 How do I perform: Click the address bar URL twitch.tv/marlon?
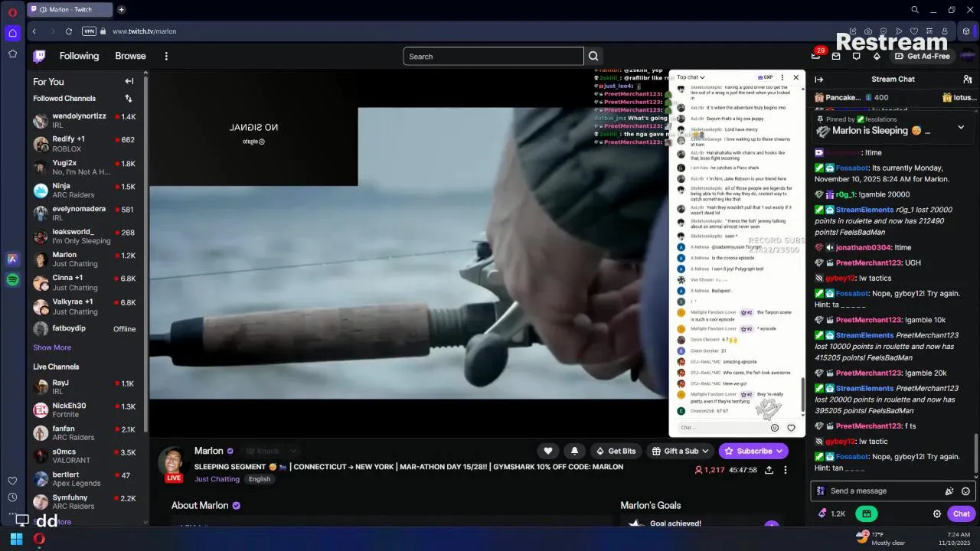(144, 31)
